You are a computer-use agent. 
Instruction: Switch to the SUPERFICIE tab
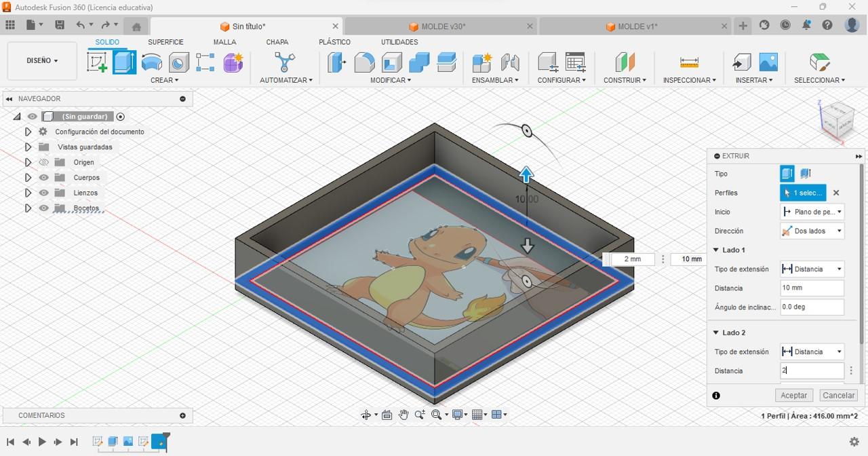pos(165,42)
